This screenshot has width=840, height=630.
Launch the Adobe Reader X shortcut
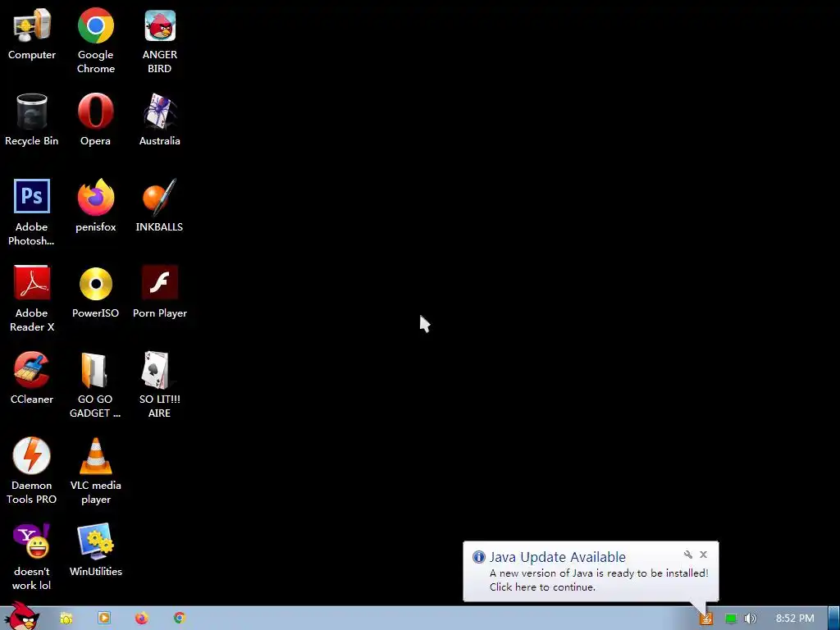32,299
